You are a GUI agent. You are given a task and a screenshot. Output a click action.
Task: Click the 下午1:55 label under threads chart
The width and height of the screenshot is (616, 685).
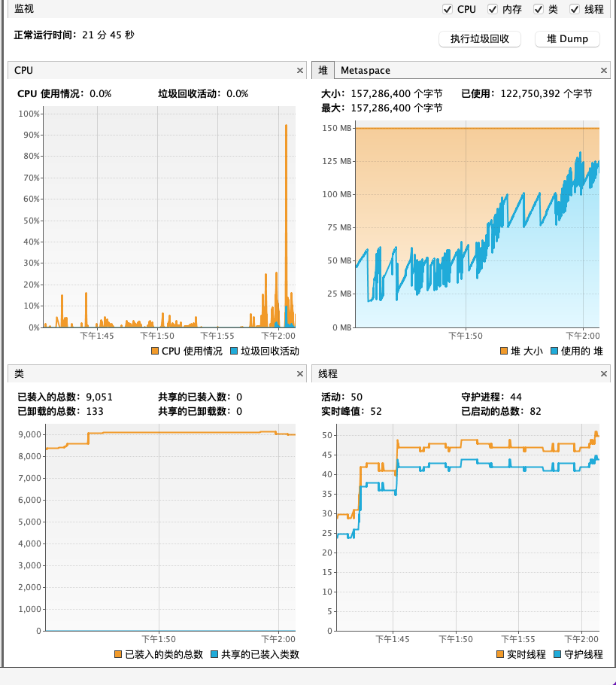pyautogui.click(x=518, y=639)
